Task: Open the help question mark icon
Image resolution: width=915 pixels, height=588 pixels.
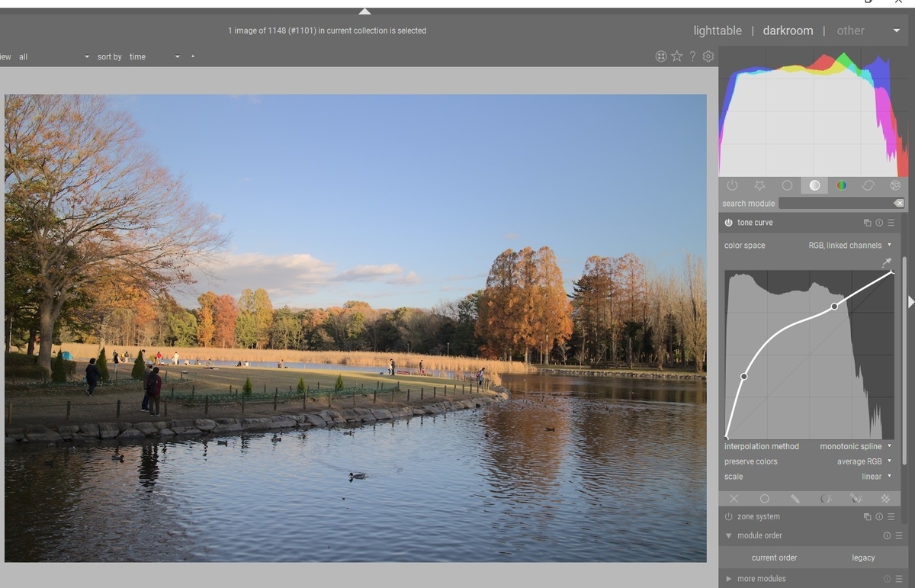Action: click(x=692, y=56)
